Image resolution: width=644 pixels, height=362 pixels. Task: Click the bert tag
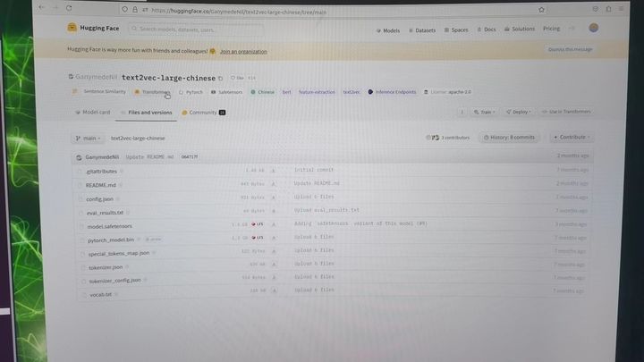click(x=287, y=92)
